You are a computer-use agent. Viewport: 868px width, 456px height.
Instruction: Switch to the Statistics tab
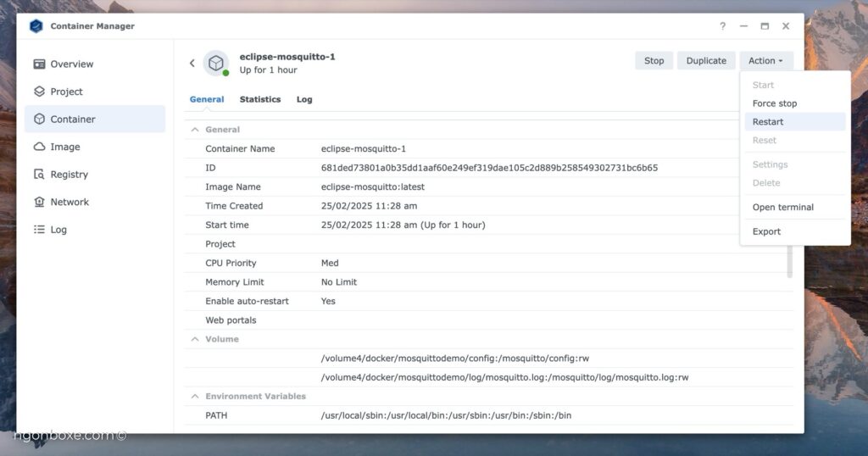click(x=260, y=100)
